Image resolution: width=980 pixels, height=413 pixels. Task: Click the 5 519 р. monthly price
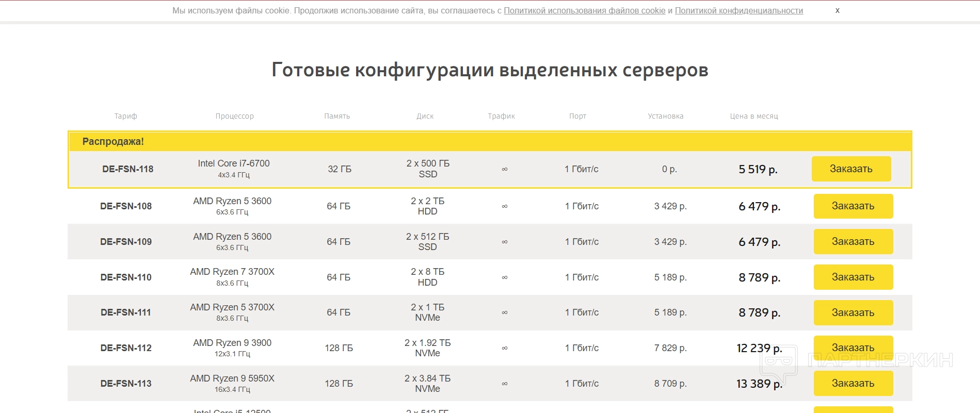758,169
